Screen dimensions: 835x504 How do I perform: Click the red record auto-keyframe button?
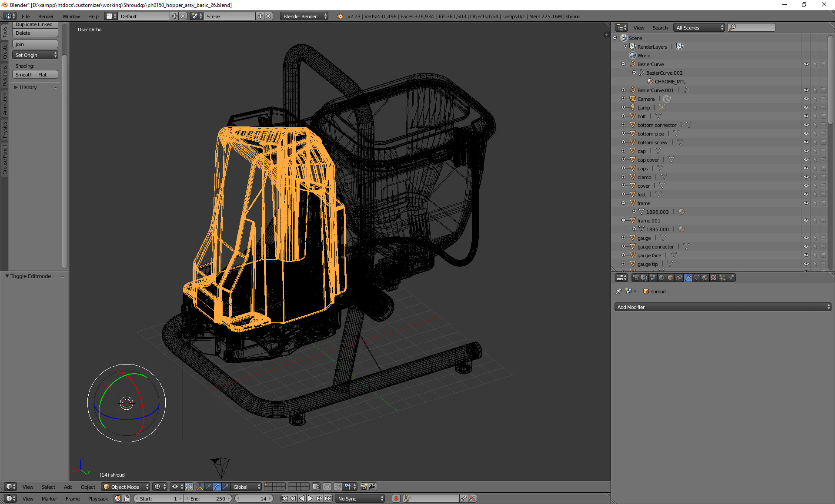click(396, 498)
